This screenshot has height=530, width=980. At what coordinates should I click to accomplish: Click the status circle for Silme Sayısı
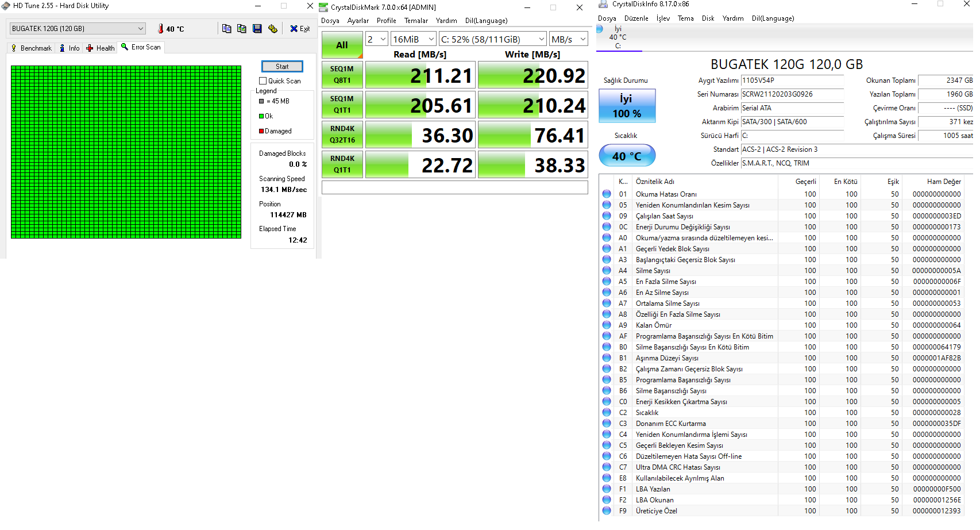[607, 270]
